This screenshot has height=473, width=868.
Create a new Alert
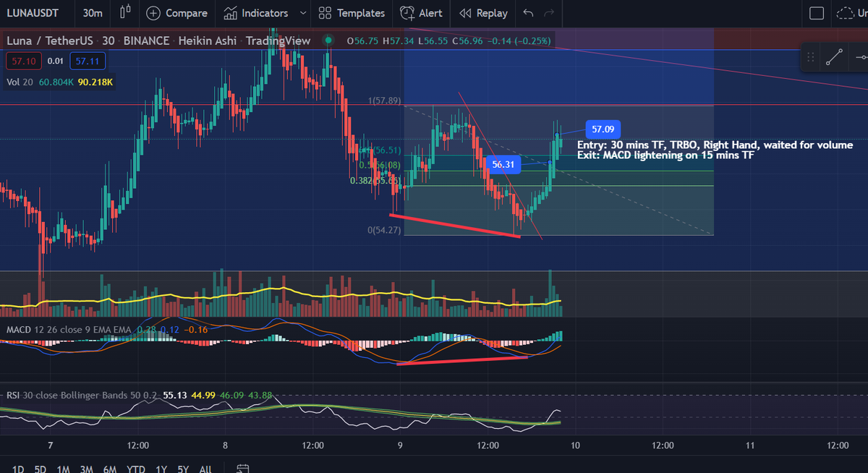pyautogui.click(x=421, y=13)
